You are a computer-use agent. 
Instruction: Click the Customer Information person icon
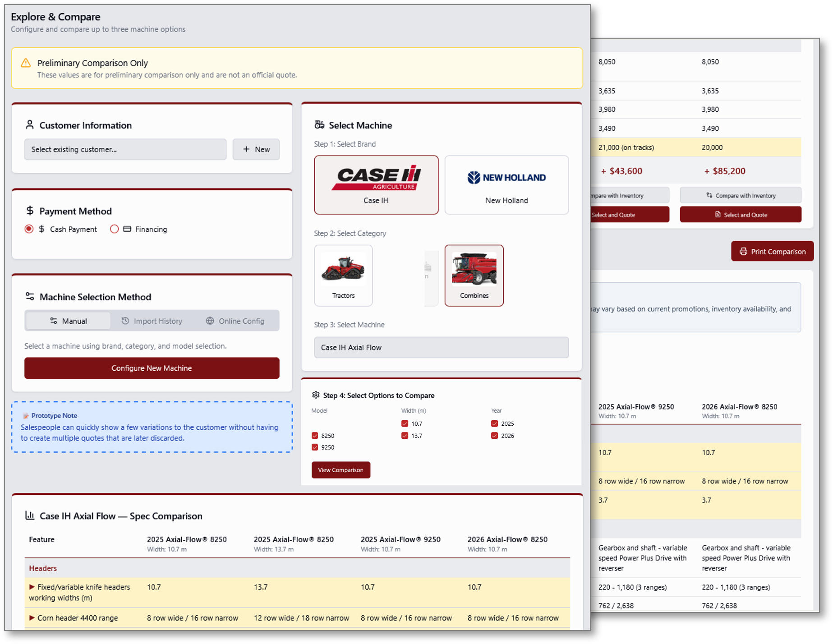click(x=30, y=125)
